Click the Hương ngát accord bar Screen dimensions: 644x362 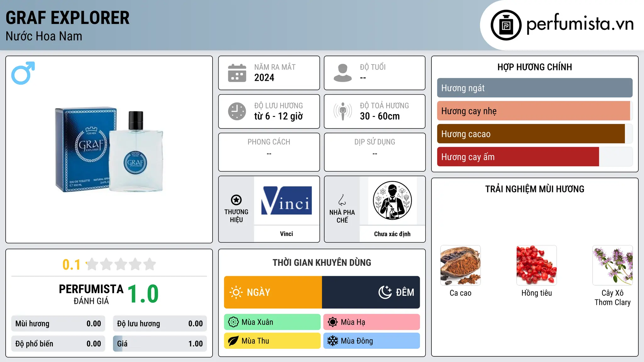click(x=535, y=88)
